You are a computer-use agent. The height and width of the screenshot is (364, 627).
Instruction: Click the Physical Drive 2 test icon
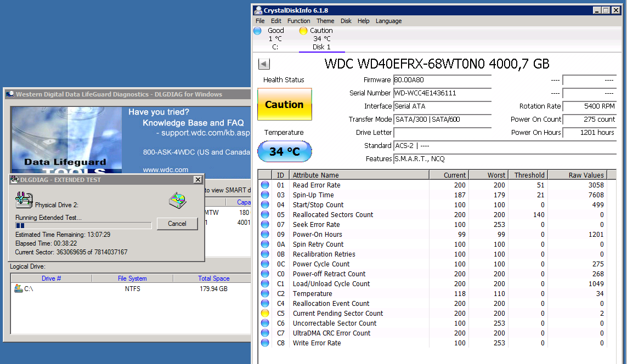tap(24, 200)
